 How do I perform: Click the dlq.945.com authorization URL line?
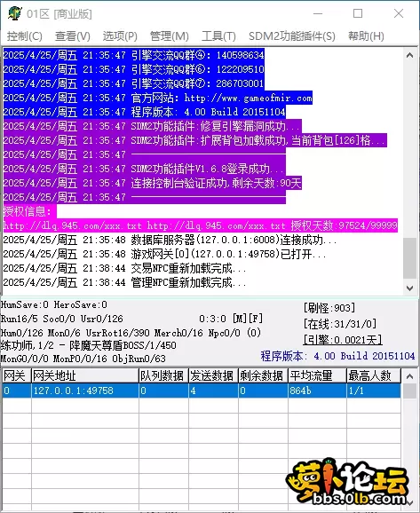coord(201,225)
